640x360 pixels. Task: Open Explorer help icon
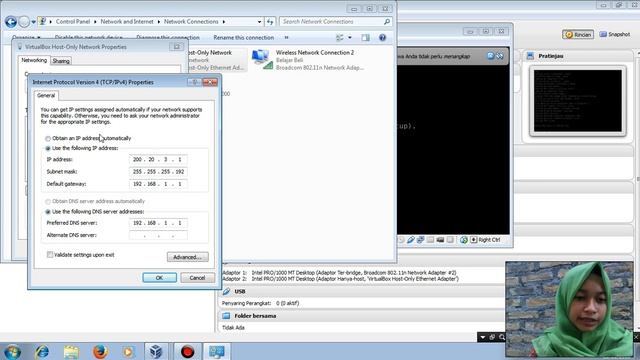[382, 38]
